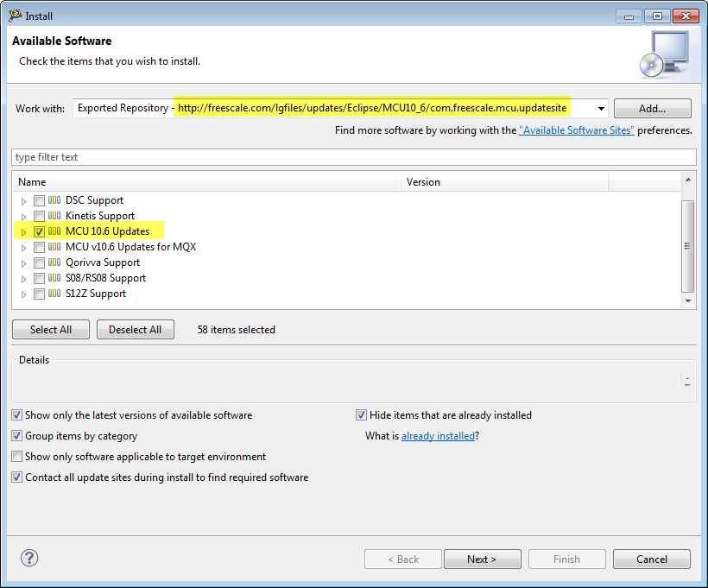The width and height of the screenshot is (708, 588).
Task: Click the MCU 10.6 Updates category icon
Action: [54, 231]
